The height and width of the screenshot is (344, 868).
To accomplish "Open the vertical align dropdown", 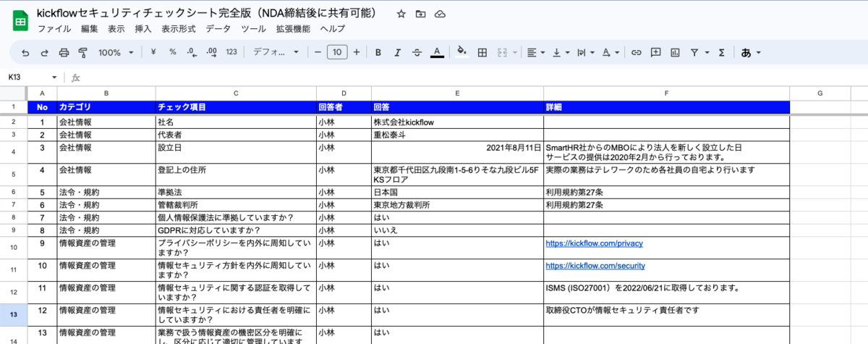I will [561, 52].
